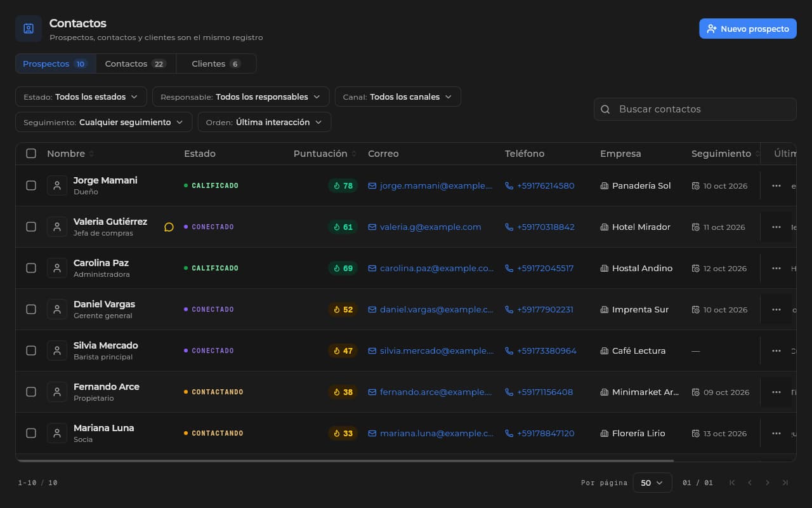The image size is (812, 508).
Task: Open the chat bubble icon for Valeria Gutiérrez
Action: (x=169, y=227)
